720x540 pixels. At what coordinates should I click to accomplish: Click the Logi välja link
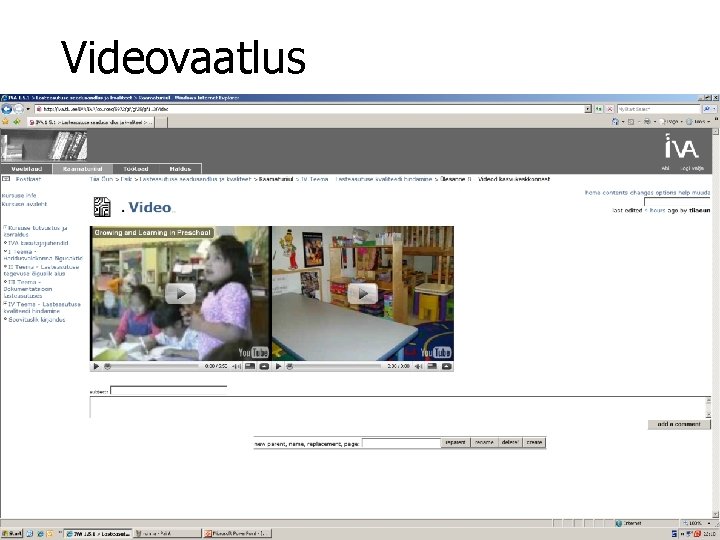(x=692, y=168)
